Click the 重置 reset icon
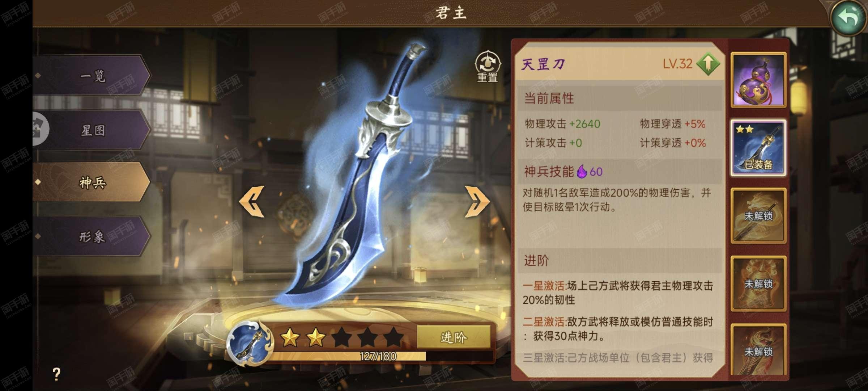This screenshot has width=868, height=391. [x=488, y=67]
